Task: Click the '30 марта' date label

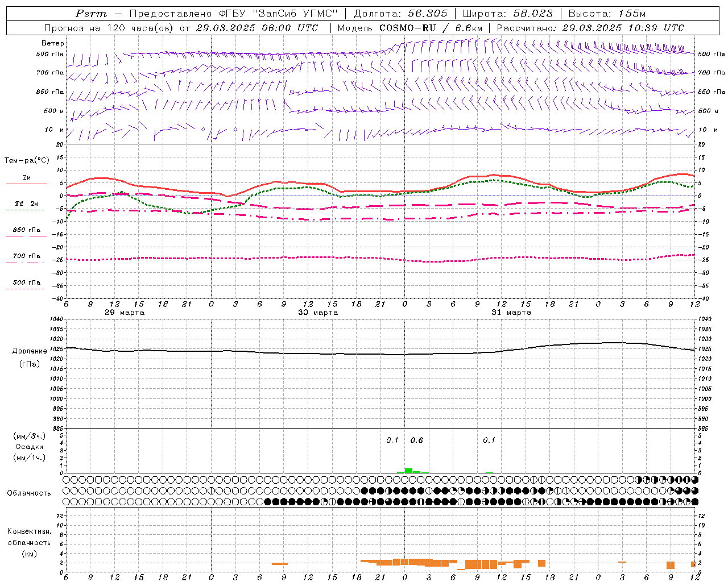Action: pyautogui.click(x=318, y=313)
